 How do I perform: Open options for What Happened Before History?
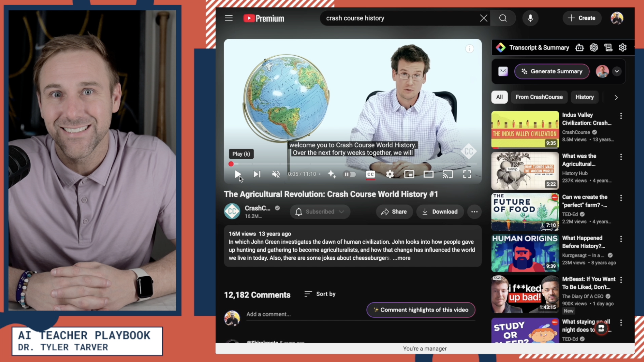click(621, 239)
